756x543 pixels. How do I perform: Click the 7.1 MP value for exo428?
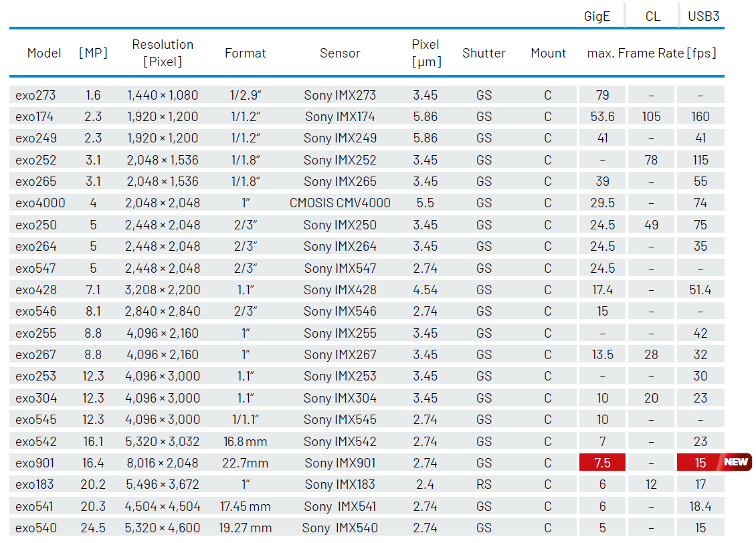(x=93, y=290)
